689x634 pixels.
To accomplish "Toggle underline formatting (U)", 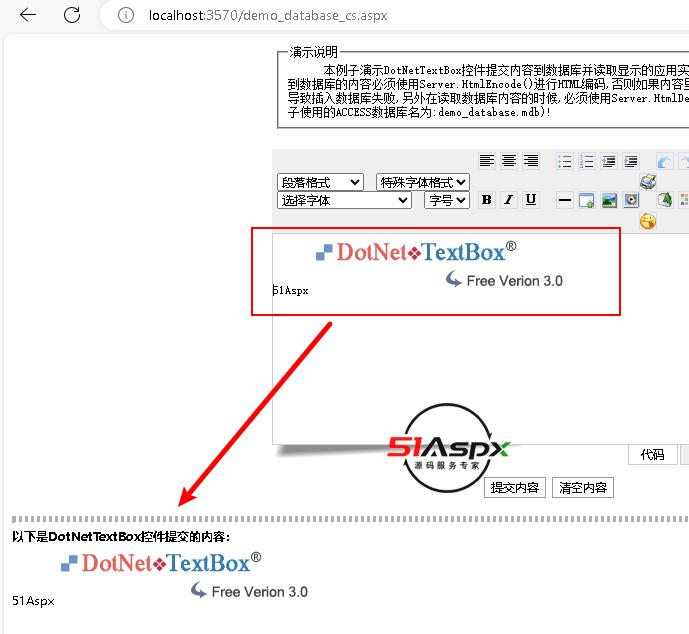I will click(x=531, y=200).
